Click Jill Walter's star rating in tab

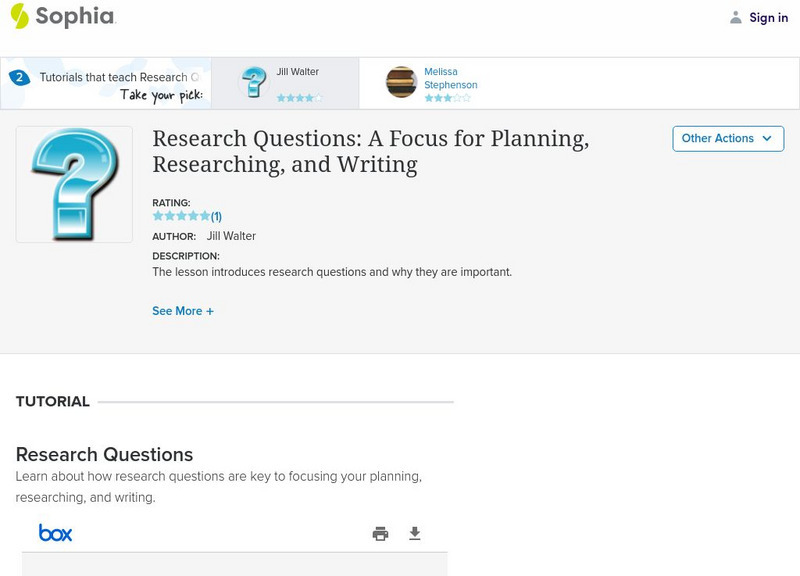click(299, 98)
